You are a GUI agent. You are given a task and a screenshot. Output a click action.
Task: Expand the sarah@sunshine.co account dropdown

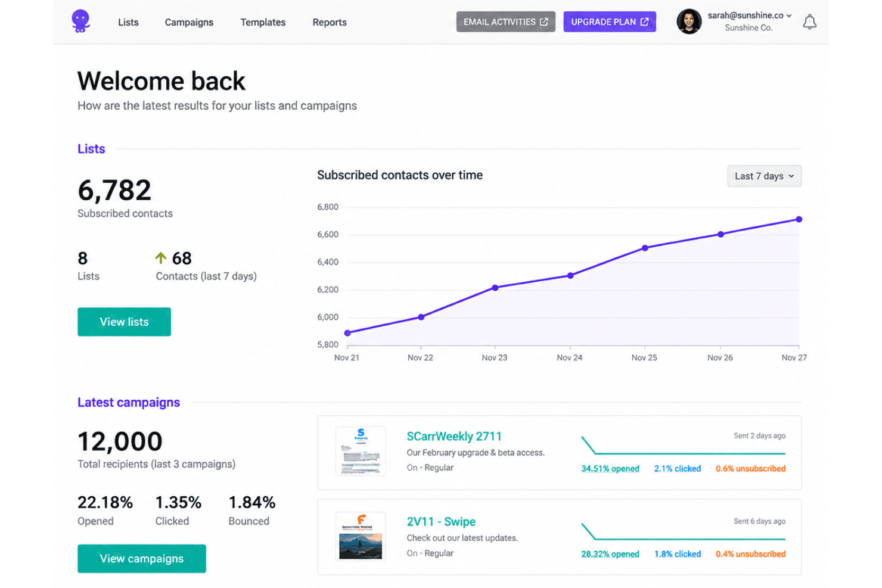[x=750, y=16]
